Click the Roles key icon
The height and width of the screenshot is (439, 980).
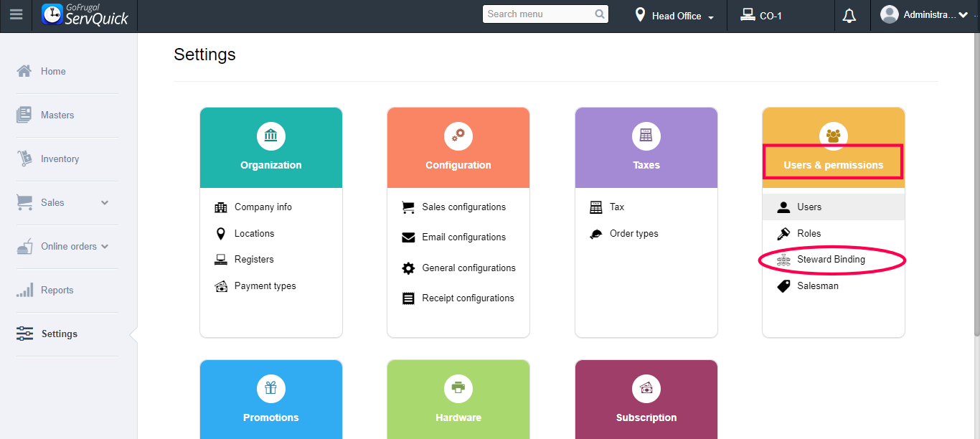click(783, 234)
